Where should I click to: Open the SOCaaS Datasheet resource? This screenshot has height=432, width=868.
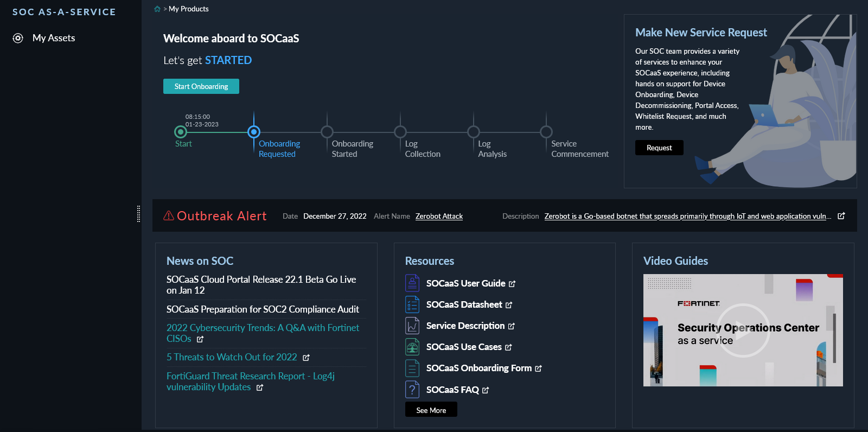pos(464,304)
